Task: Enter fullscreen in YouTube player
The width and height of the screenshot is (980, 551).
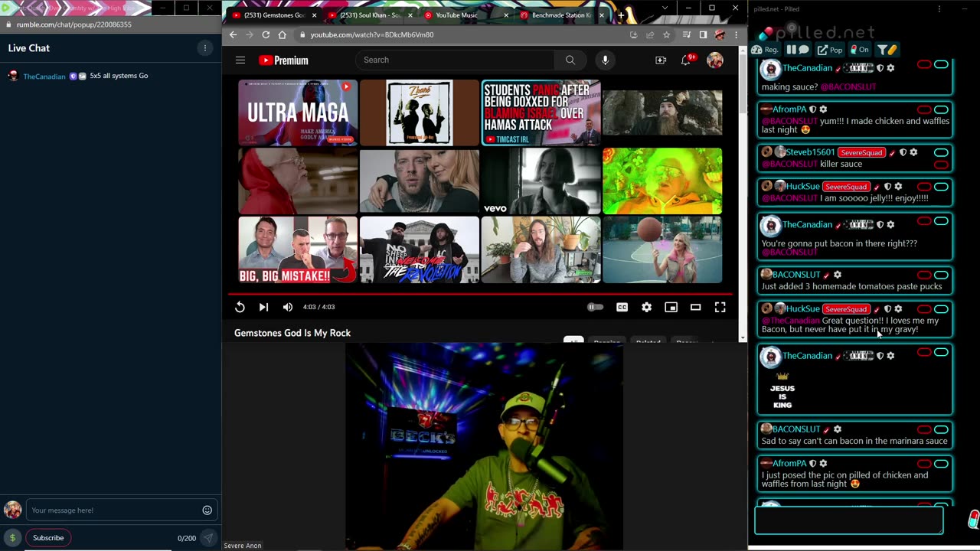Action: (x=720, y=307)
